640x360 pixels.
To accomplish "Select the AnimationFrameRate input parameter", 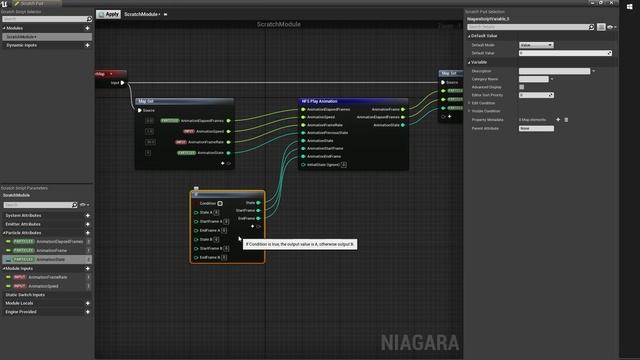I will 47,277.
